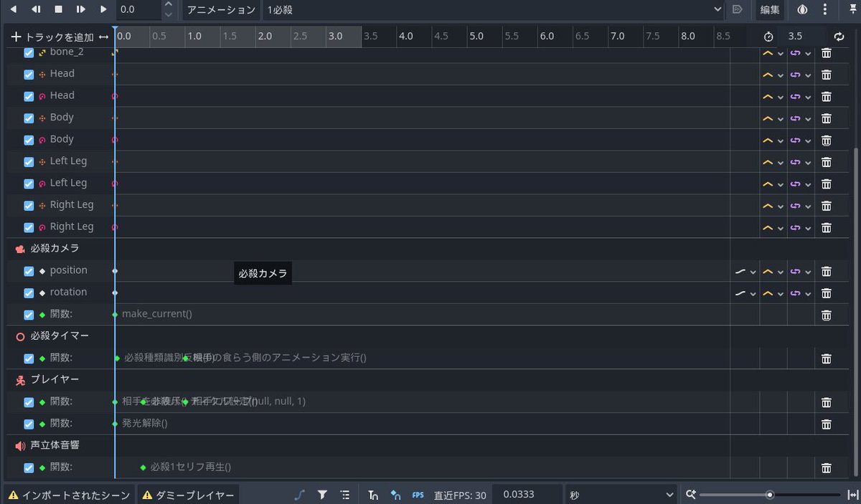Open the インポートされたシーン warning
The image size is (861, 504).
coord(70,495)
